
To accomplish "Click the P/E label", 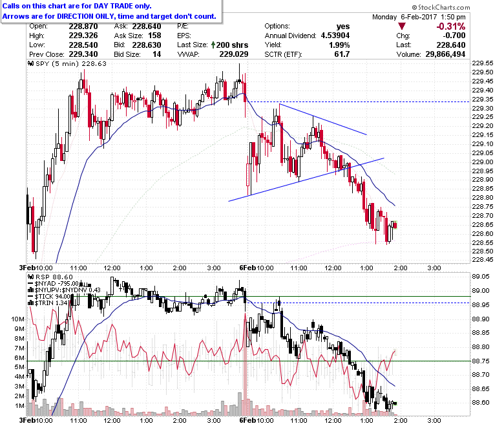I will pos(183,27).
